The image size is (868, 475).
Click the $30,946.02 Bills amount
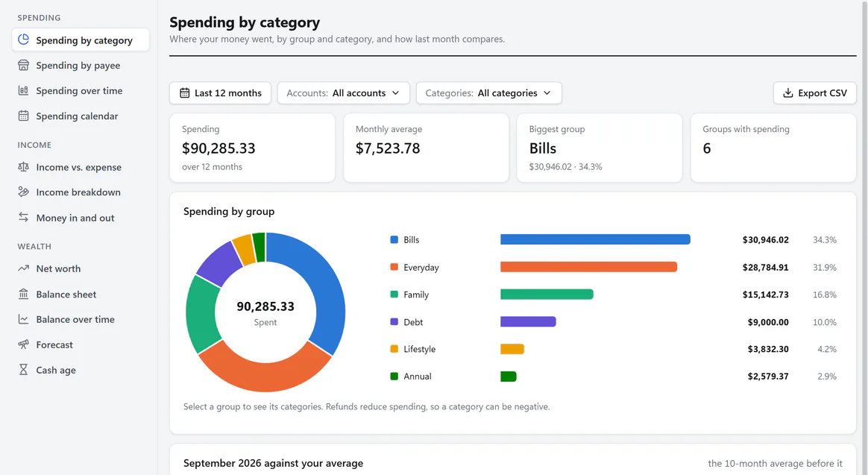pyautogui.click(x=766, y=239)
